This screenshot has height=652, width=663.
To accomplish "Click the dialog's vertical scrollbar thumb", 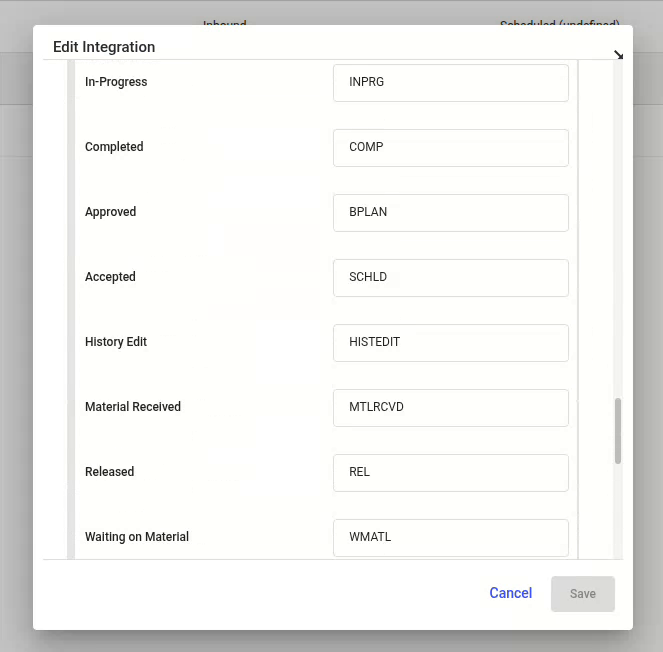I will coord(618,431).
